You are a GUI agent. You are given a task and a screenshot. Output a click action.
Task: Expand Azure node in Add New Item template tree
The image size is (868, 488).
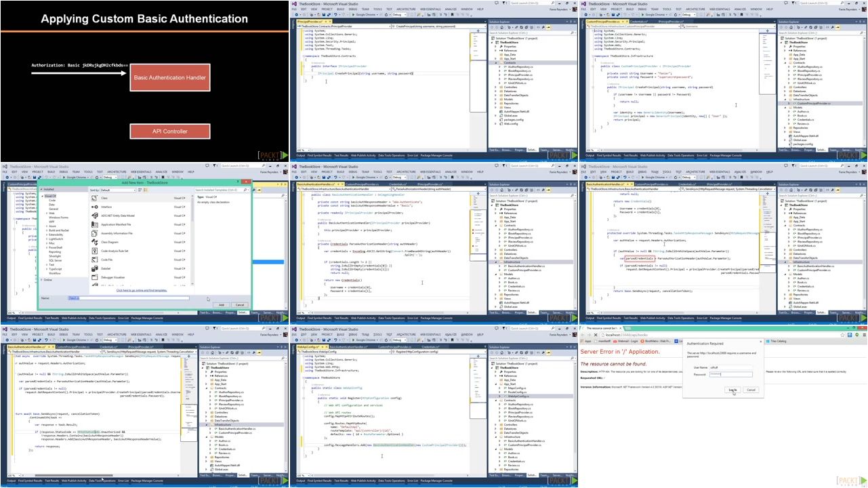[x=47, y=226]
